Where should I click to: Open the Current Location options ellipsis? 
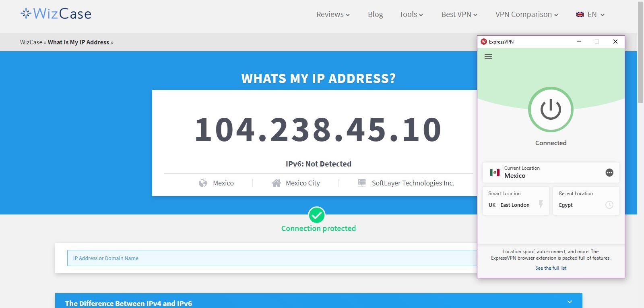tap(609, 173)
